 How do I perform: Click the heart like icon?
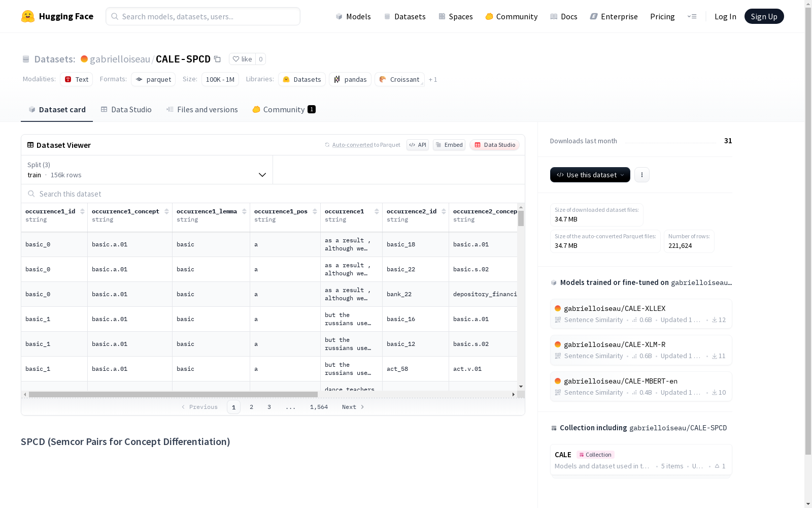[x=236, y=59]
